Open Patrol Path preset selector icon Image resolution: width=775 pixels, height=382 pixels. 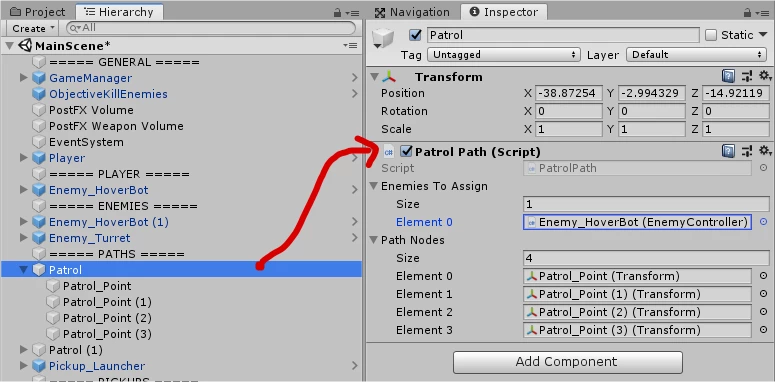[746, 151]
